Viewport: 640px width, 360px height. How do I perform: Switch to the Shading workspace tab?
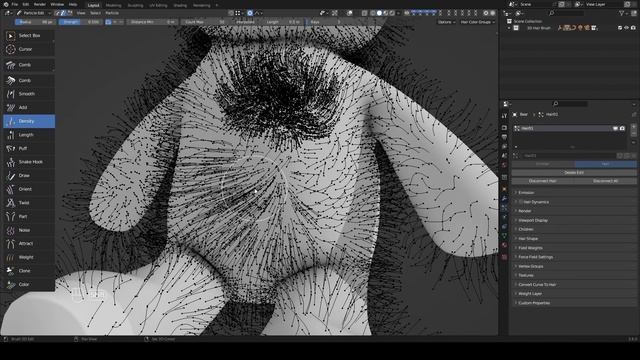pos(180,5)
